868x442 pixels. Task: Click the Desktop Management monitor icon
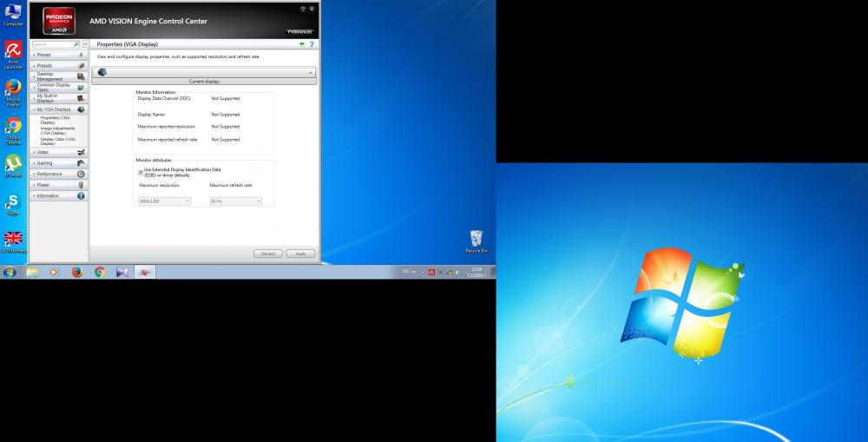pos(82,76)
